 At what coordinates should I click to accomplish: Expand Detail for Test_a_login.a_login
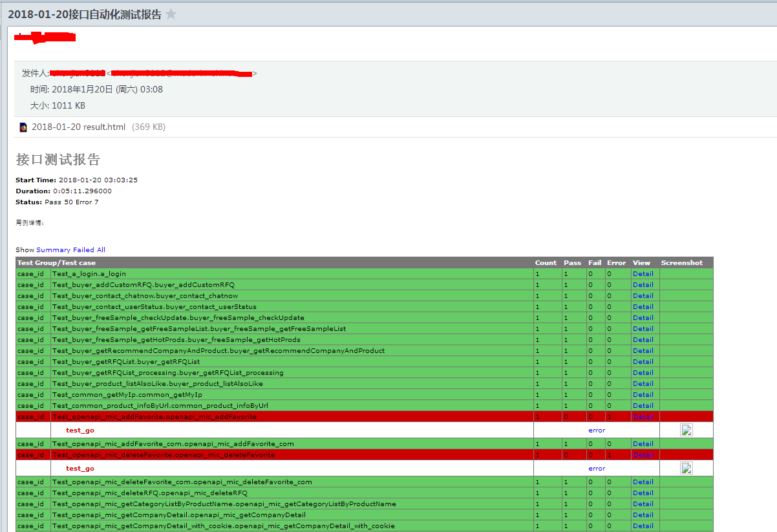pyautogui.click(x=643, y=274)
